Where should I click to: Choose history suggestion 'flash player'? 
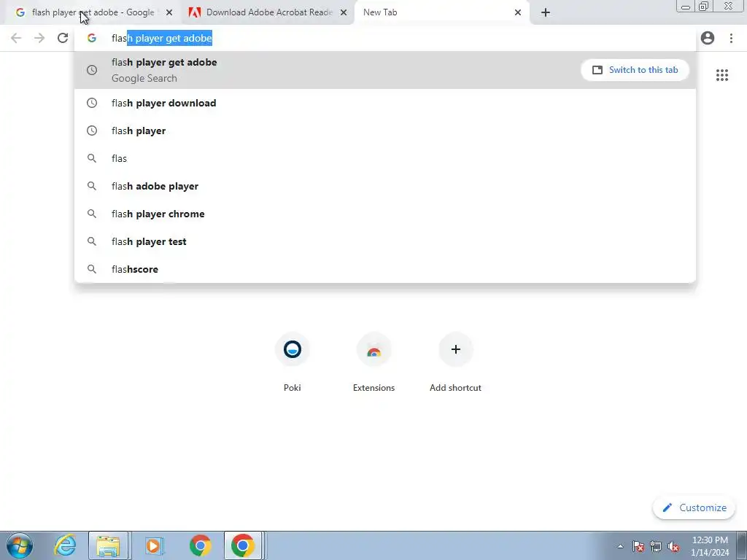point(385,131)
